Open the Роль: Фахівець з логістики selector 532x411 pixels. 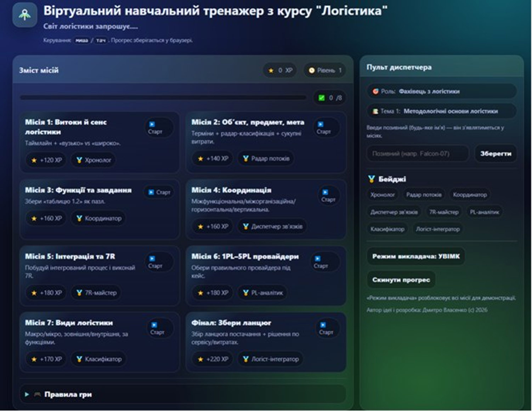442,91
